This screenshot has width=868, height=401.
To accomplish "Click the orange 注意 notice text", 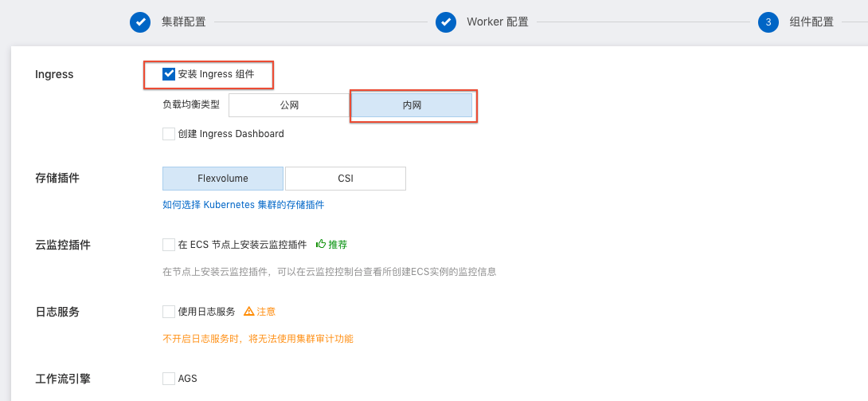I will click(x=266, y=311).
